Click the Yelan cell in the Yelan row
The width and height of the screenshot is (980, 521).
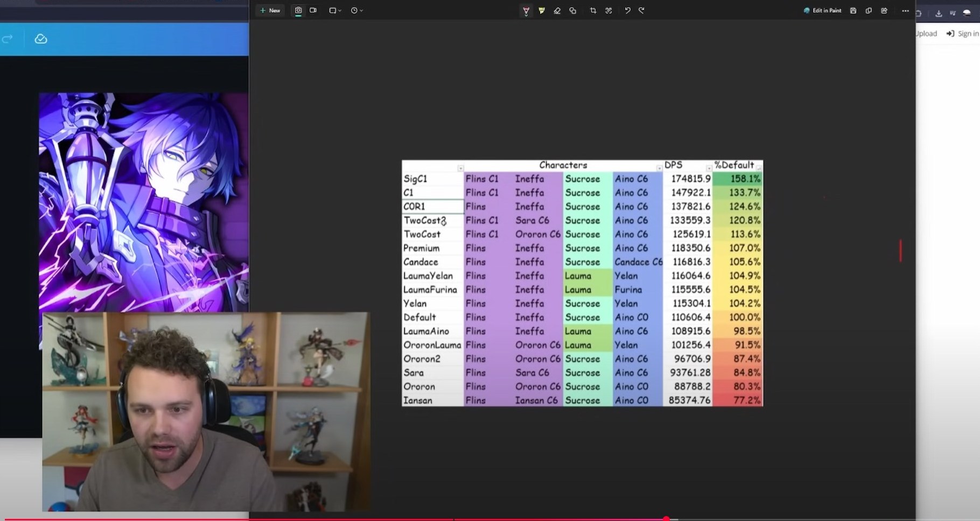[638, 304]
